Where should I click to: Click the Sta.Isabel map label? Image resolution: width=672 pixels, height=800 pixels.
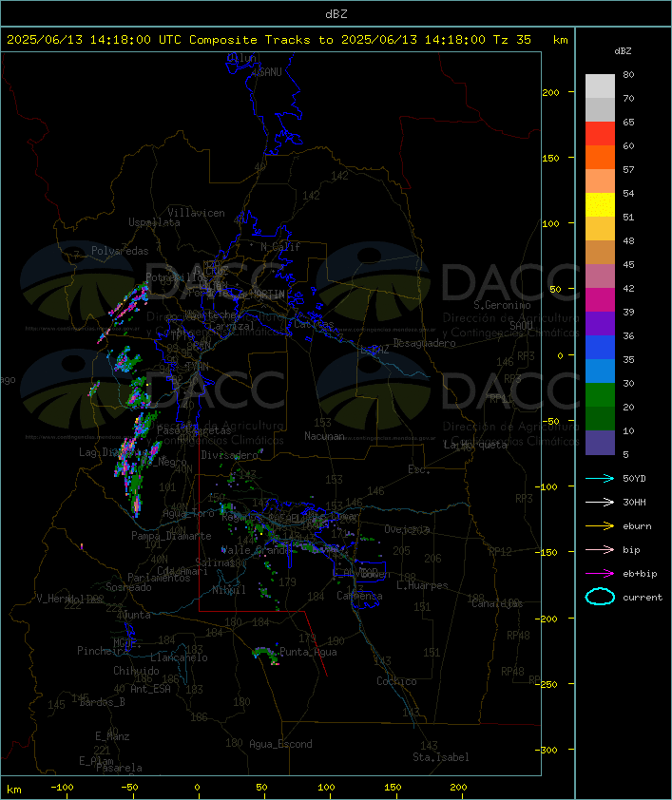441,757
